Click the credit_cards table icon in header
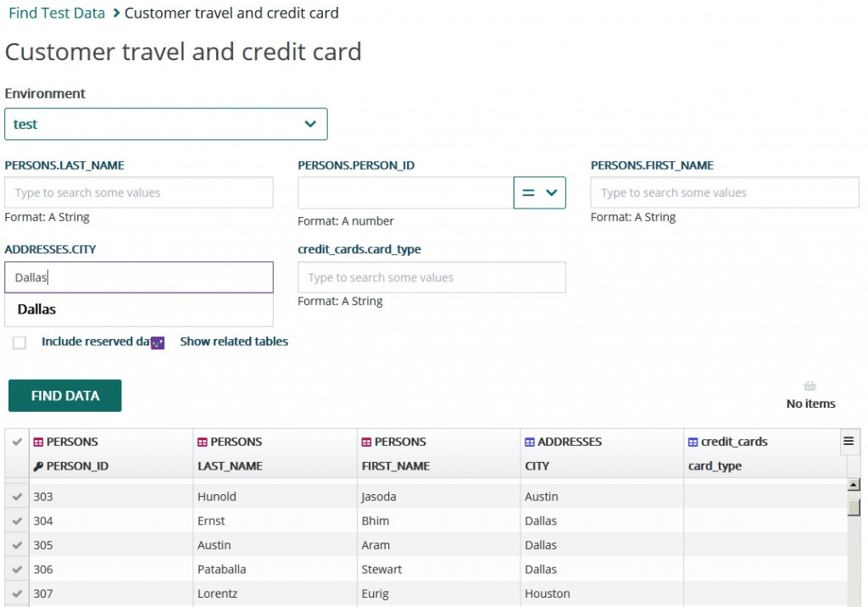 pyautogui.click(x=693, y=442)
